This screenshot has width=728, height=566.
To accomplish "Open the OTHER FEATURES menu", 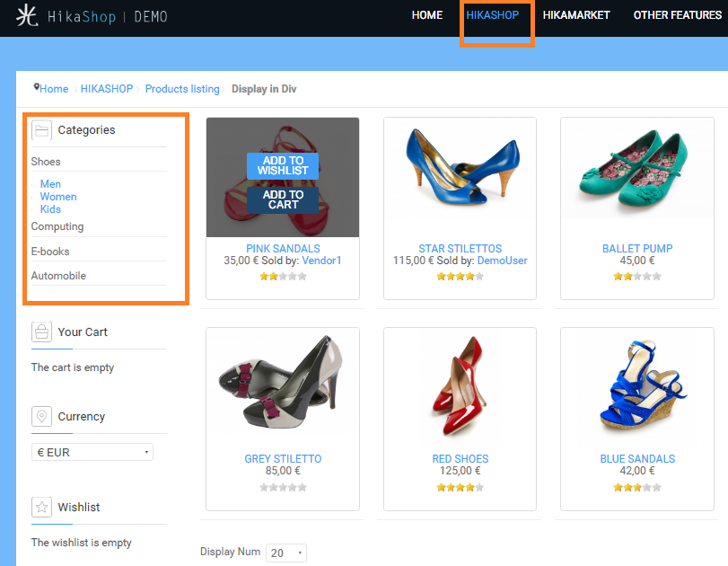I will 676,15.
